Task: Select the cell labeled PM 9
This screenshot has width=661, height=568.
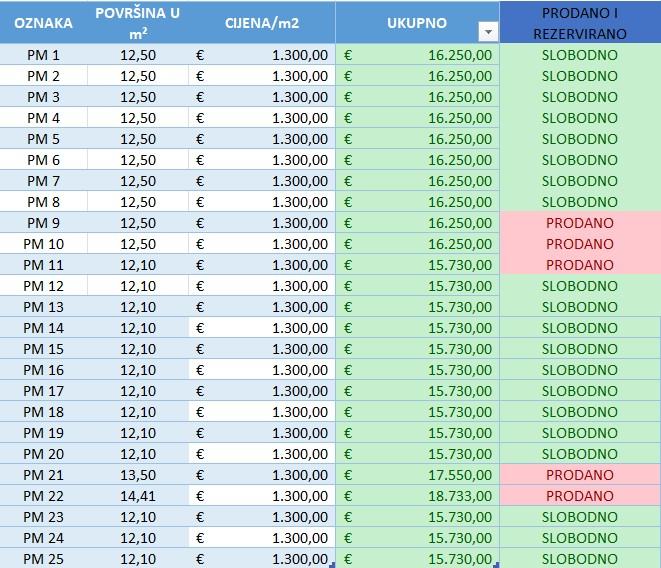Action: 43,223
